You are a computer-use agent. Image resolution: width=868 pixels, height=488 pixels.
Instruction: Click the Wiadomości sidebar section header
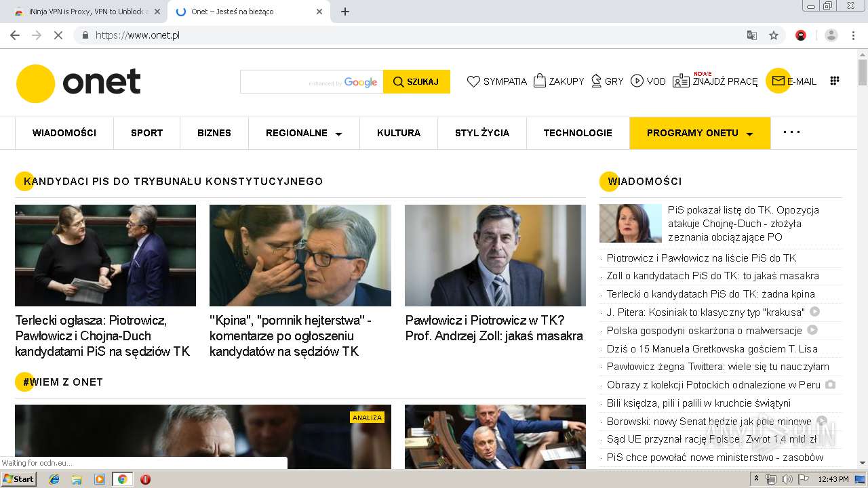[x=644, y=181]
